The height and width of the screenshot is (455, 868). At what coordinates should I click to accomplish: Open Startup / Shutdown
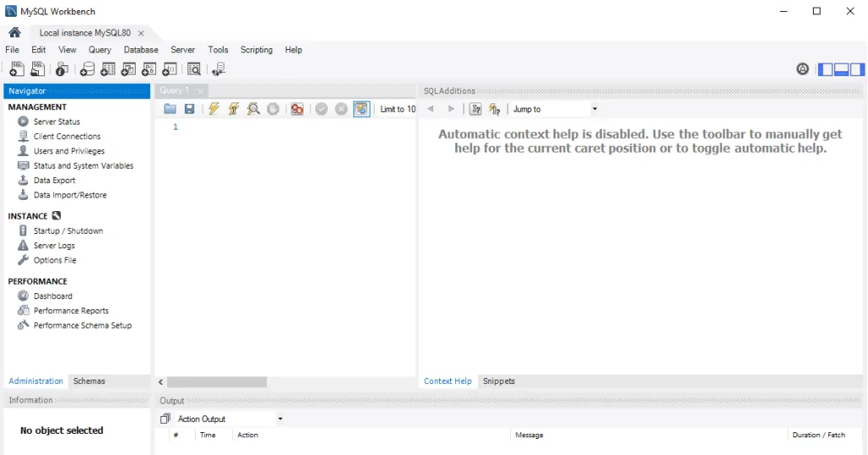click(x=68, y=230)
